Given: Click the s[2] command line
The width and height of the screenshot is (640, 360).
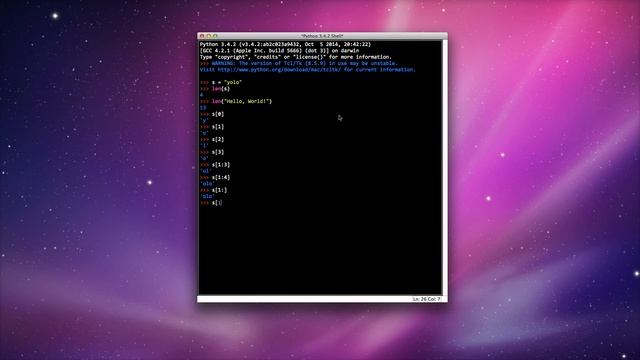Looking at the screenshot, I should coord(212,140).
